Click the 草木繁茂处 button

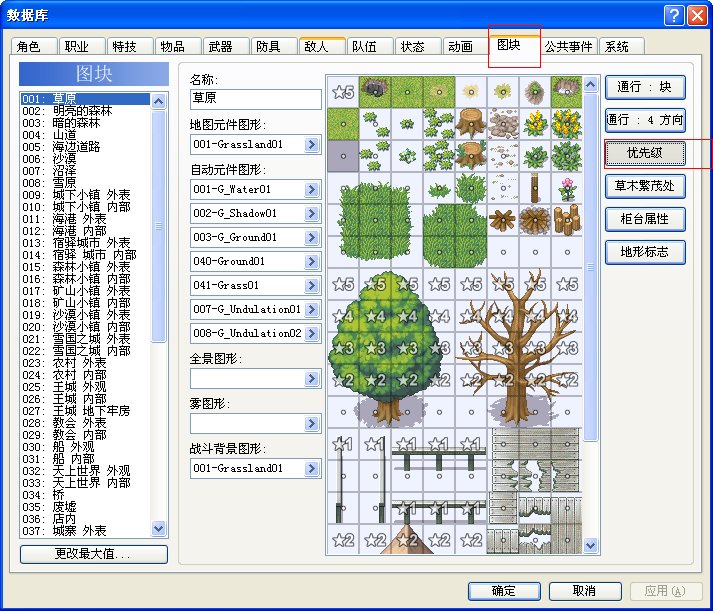tap(645, 186)
